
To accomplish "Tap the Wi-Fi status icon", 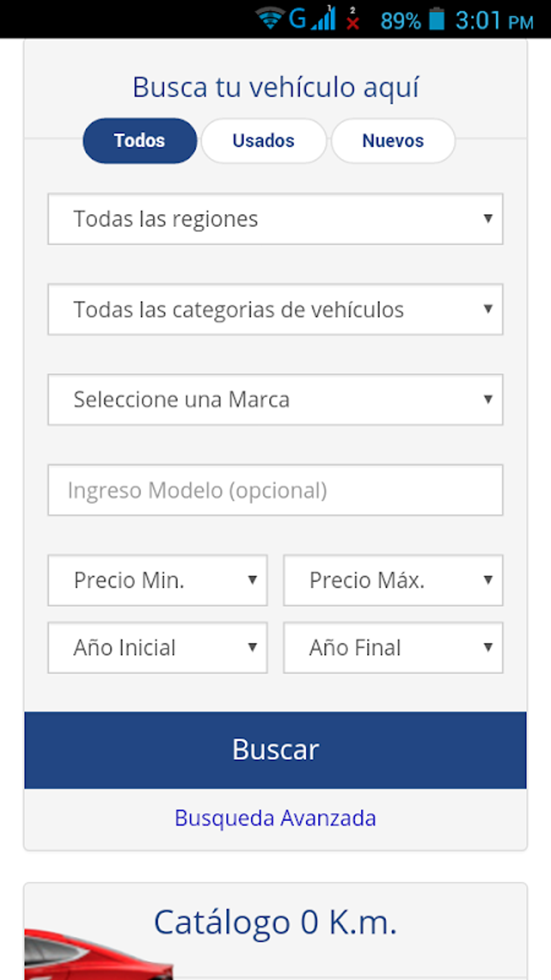I will [x=270, y=19].
